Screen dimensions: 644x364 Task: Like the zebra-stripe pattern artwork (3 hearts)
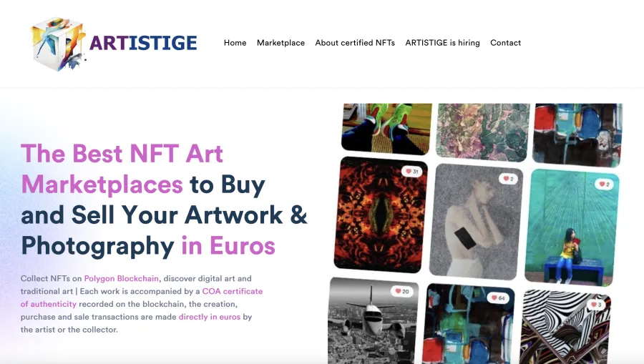tap(596, 305)
